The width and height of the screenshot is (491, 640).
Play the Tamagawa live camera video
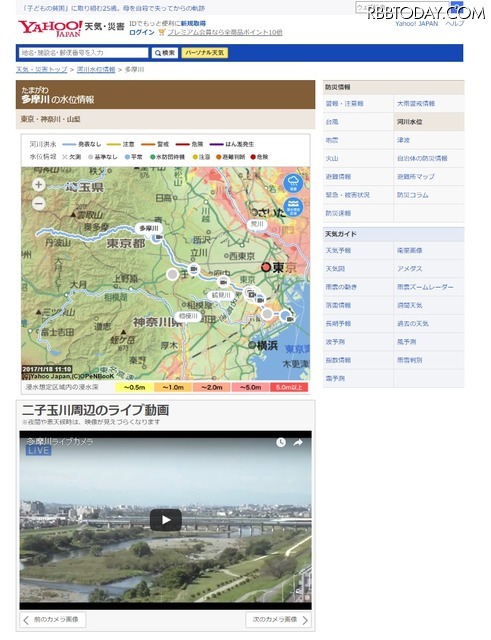point(166,520)
